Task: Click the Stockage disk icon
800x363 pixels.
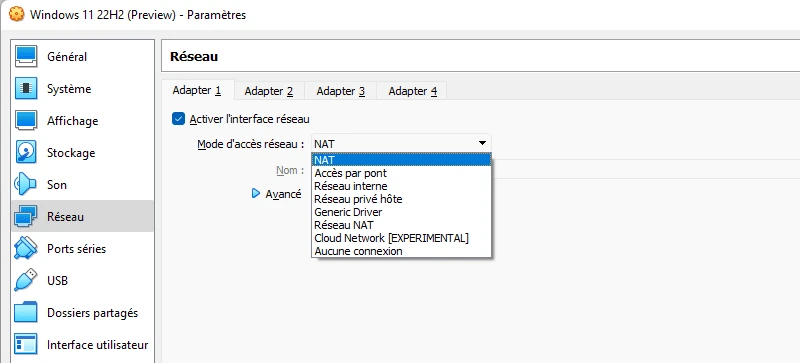Action: coord(26,153)
